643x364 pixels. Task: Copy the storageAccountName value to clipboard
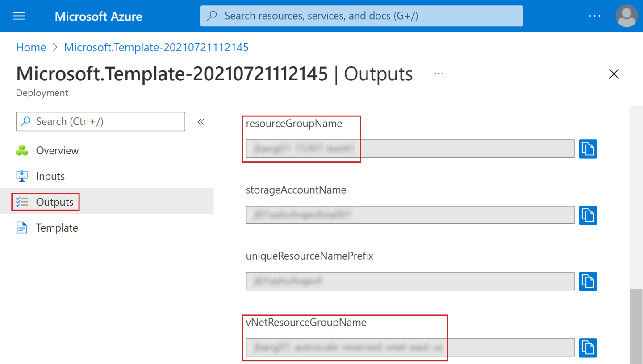point(588,215)
